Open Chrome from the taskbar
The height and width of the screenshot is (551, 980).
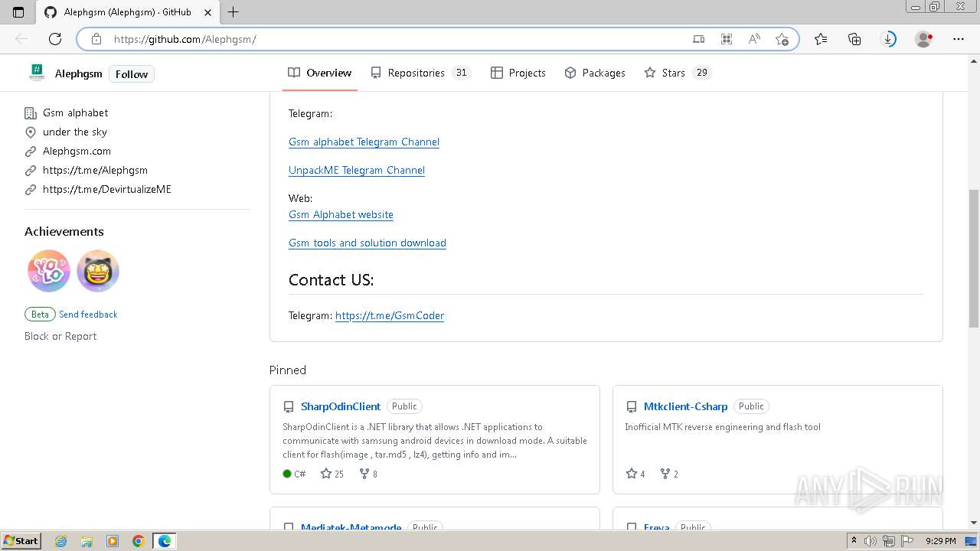coord(139,541)
